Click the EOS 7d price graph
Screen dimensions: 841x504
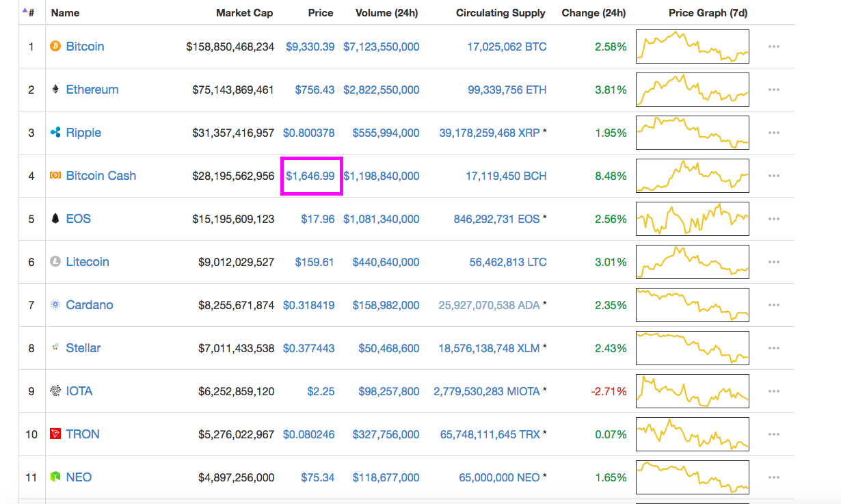click(692, 219)
